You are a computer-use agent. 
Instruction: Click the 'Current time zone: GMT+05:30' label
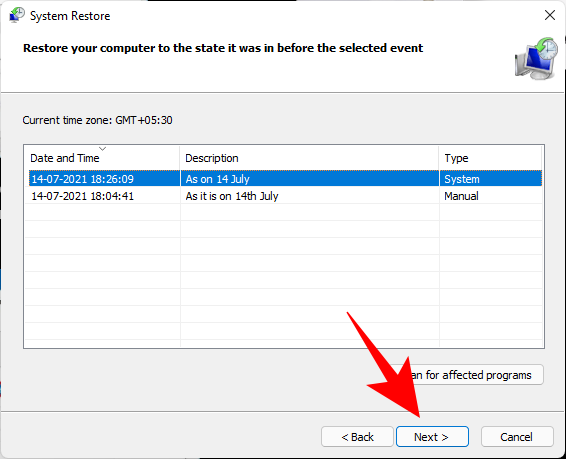coord(97,120)
